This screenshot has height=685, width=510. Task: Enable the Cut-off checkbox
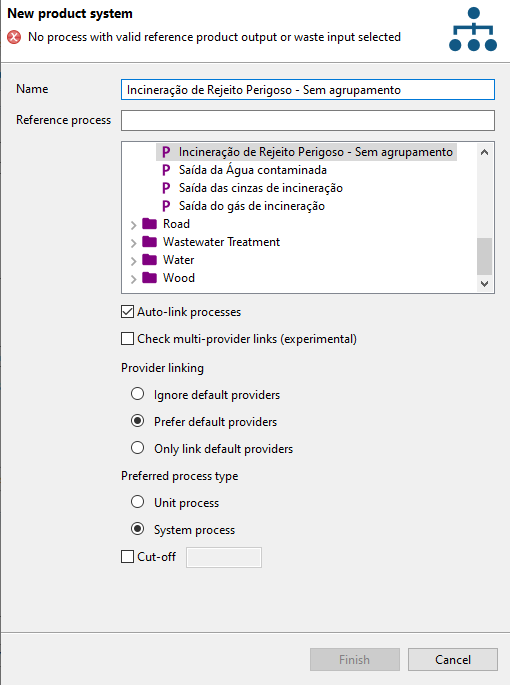click(127, 557)
